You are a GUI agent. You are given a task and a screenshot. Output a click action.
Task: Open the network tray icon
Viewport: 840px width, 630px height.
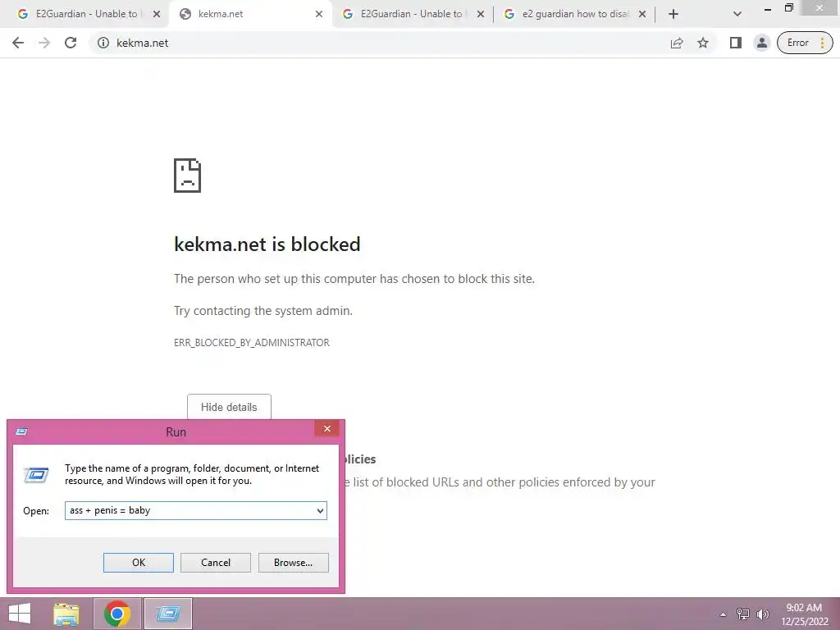tap(743, 614)
